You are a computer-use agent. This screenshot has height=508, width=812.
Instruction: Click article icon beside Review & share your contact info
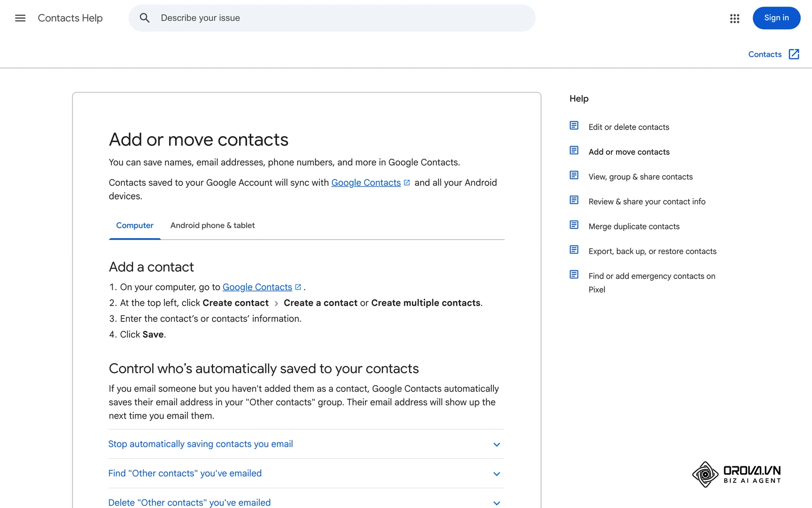coord(574,200)
